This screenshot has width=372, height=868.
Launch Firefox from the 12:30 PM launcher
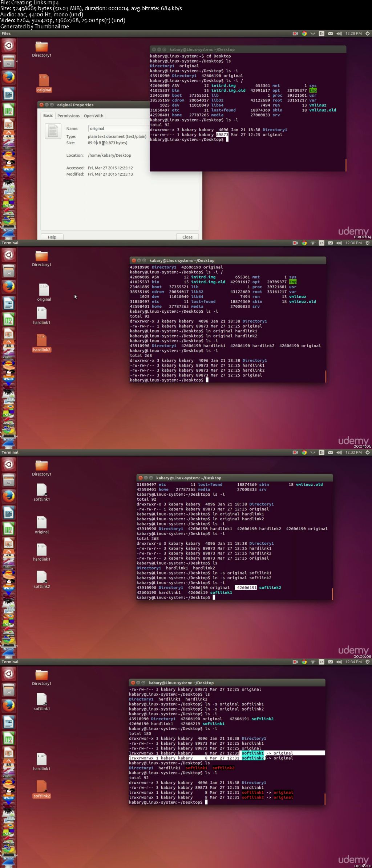pyautogui.click(x=9, y=287)
